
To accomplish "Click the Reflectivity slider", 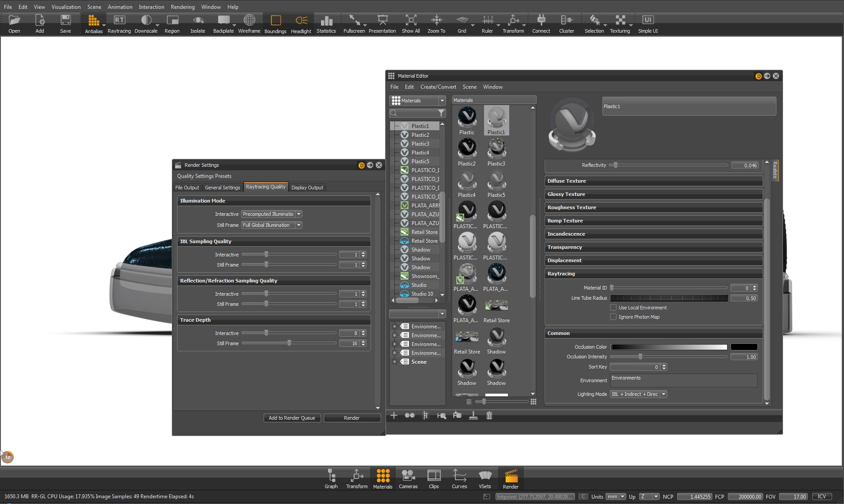I will 669,165.
